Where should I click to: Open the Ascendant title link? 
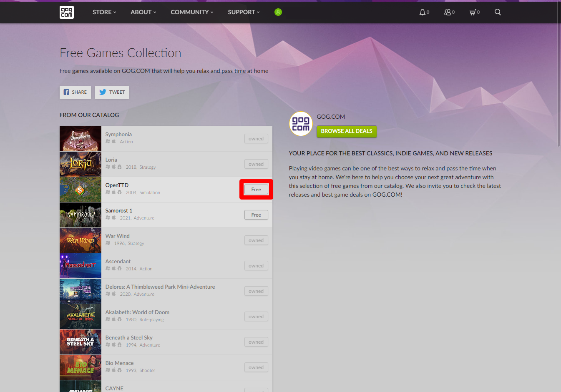click(118, 261)
